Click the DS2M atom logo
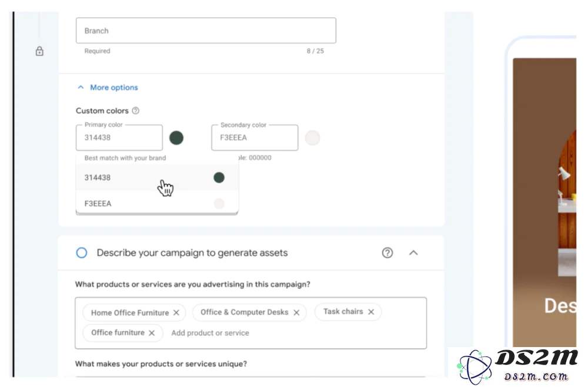 click(475, 367)
